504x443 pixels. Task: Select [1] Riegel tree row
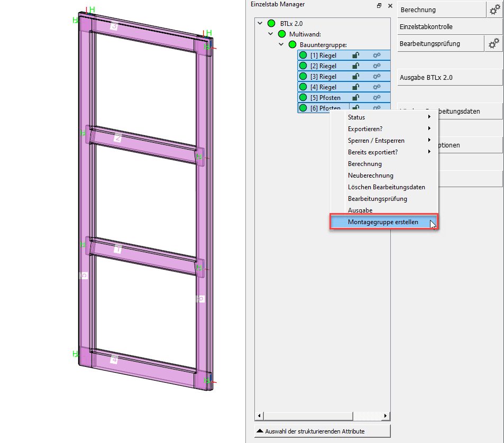tap(344, 56)
